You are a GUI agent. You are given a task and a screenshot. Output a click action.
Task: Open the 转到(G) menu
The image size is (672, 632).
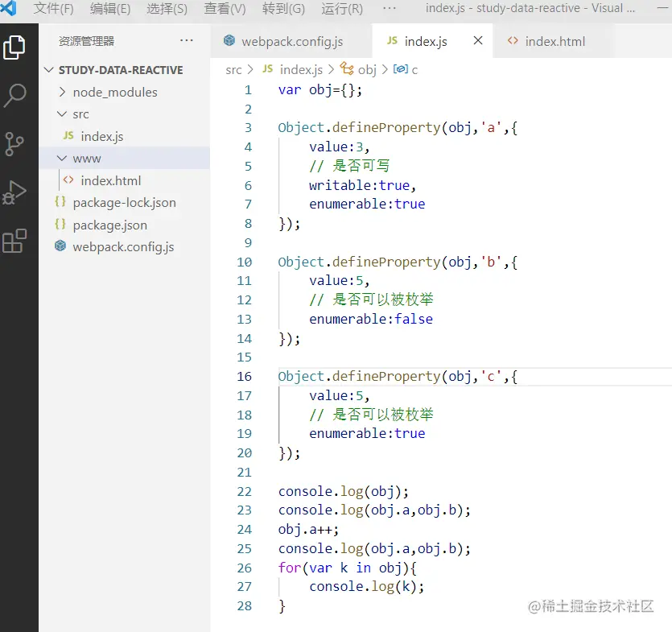[283, 9]
